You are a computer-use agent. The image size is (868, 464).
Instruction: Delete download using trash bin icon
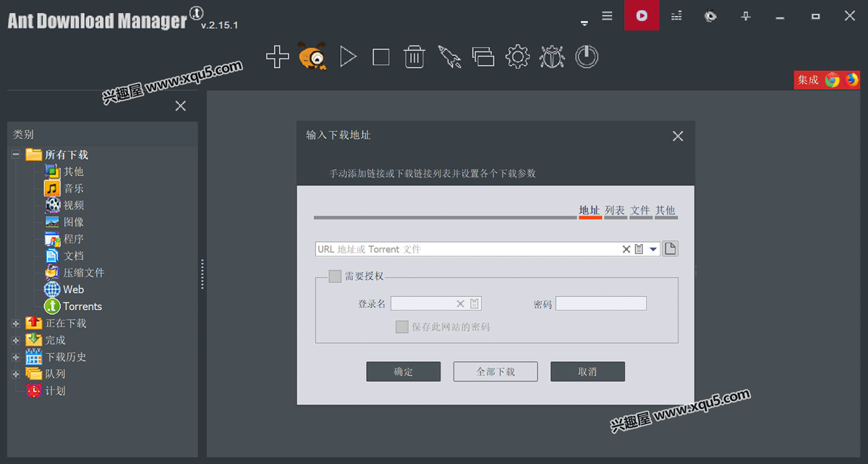click(414, 56)
